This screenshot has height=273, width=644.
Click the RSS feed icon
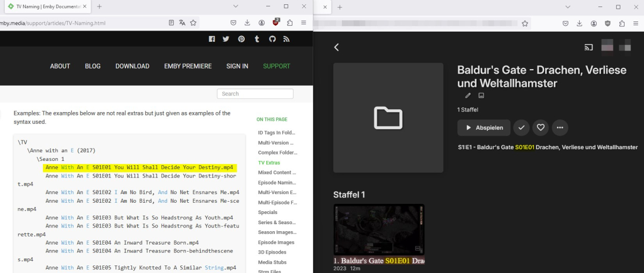tap(287, 39)
